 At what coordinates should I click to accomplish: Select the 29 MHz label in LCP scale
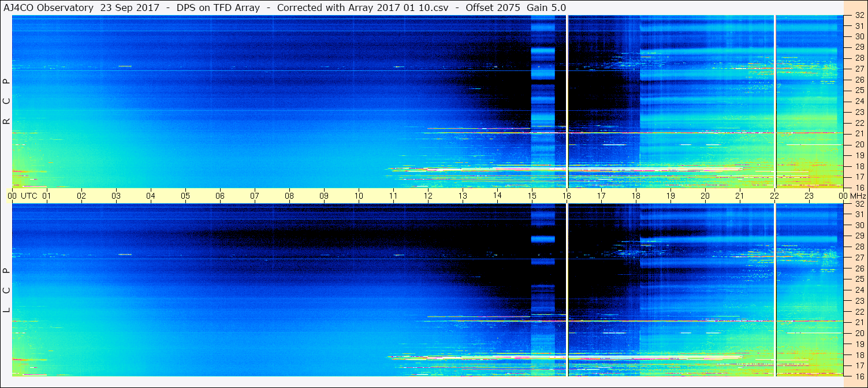[x=859, y=236]
